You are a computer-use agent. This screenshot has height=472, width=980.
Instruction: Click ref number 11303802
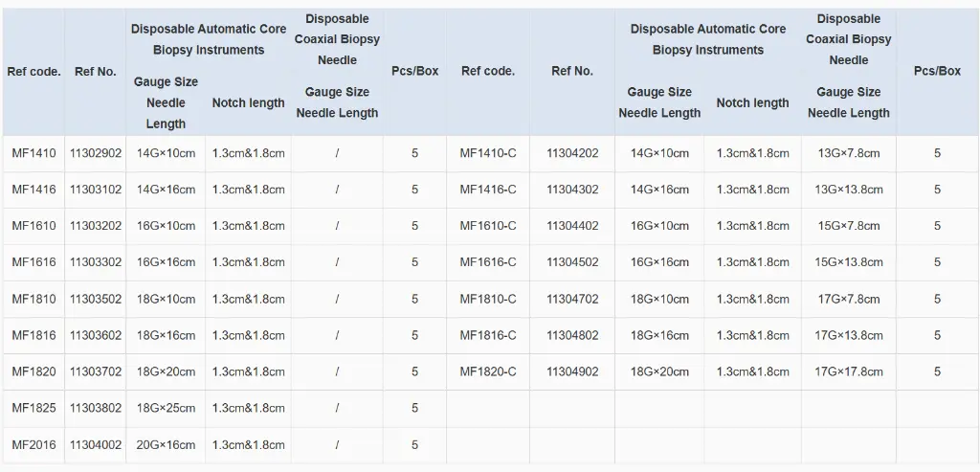[96, 408]
